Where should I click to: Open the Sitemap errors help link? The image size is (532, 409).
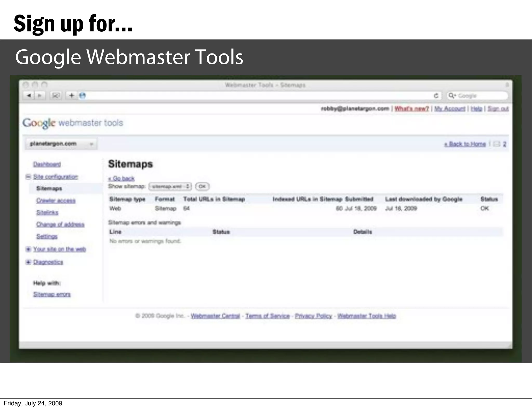52,294
